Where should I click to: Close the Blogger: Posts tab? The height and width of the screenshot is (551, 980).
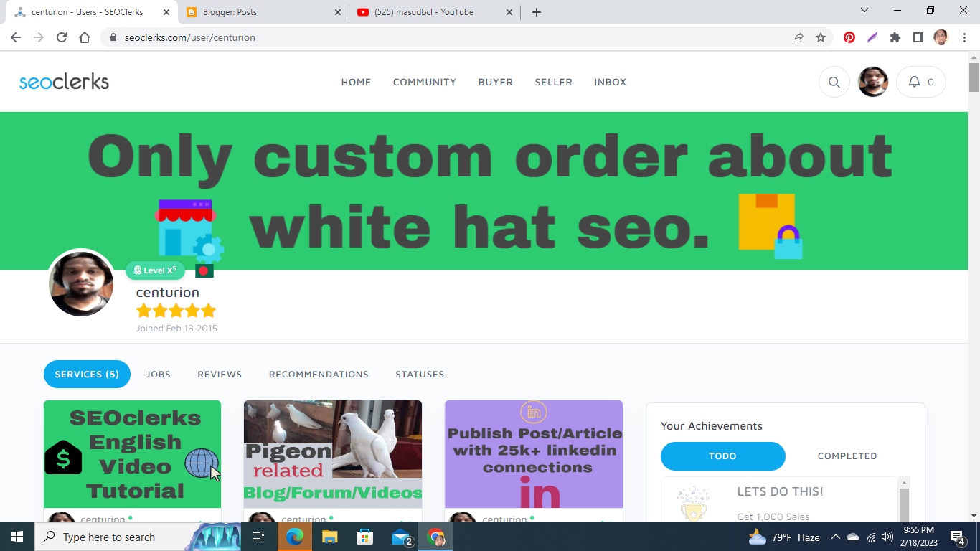pos(338,12)
